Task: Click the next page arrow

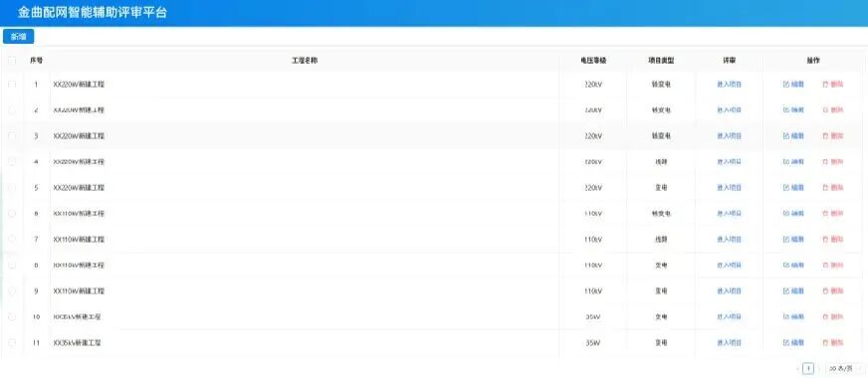Action: (x=820, y=369)
